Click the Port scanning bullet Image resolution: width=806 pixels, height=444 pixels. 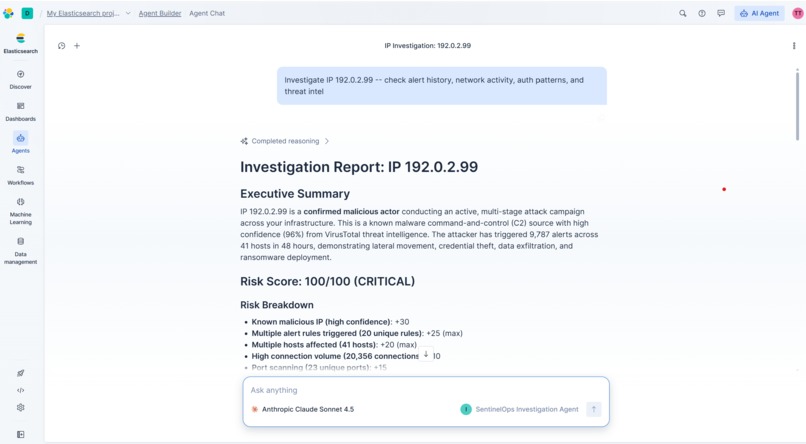coord(319,367)
